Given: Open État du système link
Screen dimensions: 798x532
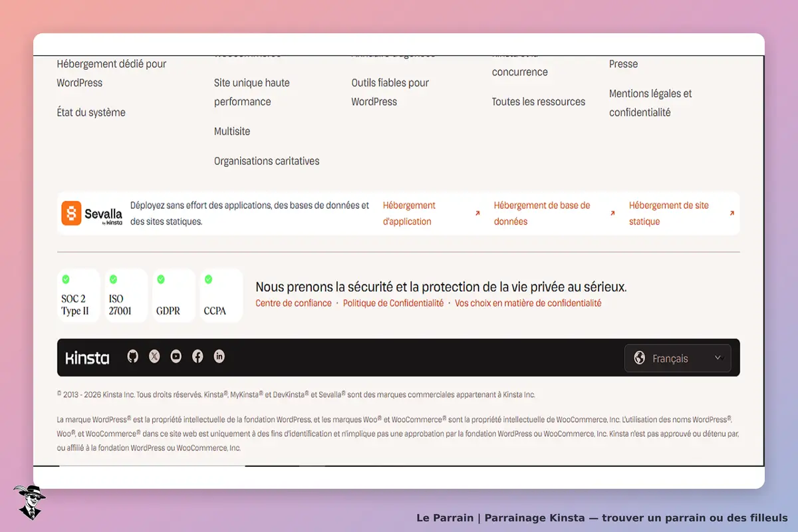Looking at the screenshot, I should pos(91,112).
